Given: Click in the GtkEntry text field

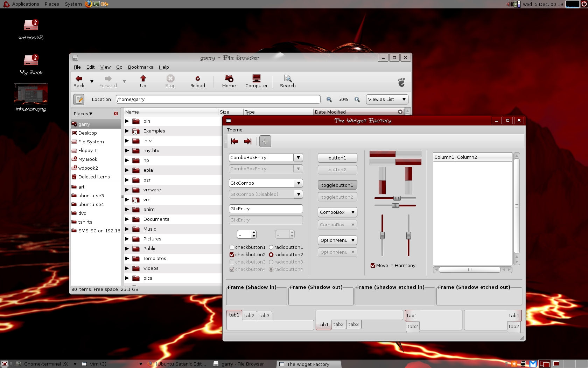Looking at the screenshot, I should pos(265,209).
